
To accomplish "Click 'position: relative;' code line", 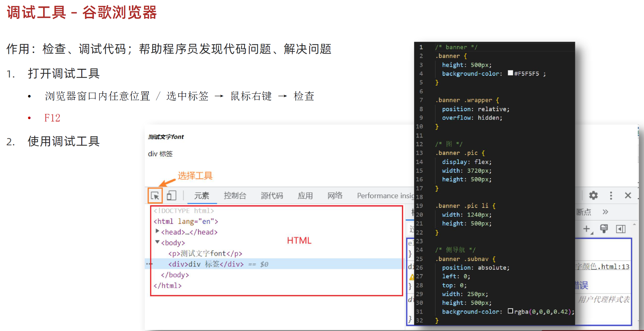I will click(x=476, y=109).
